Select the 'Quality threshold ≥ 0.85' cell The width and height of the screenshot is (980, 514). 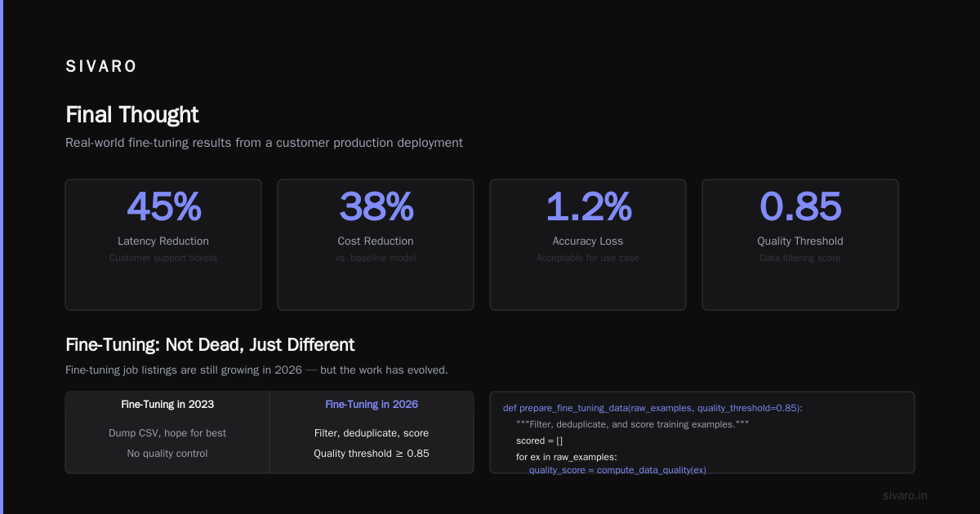[x=372, y=454]
